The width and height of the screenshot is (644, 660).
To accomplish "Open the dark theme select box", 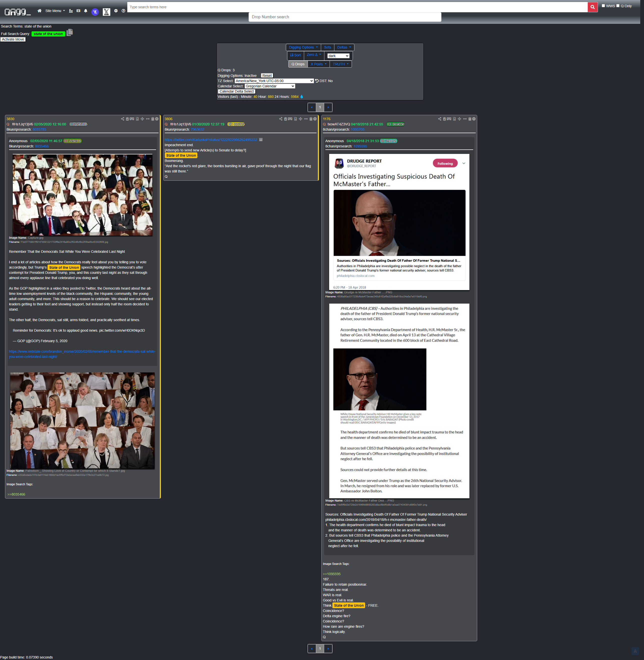I will pyautogui.click(x=338, y=56).
